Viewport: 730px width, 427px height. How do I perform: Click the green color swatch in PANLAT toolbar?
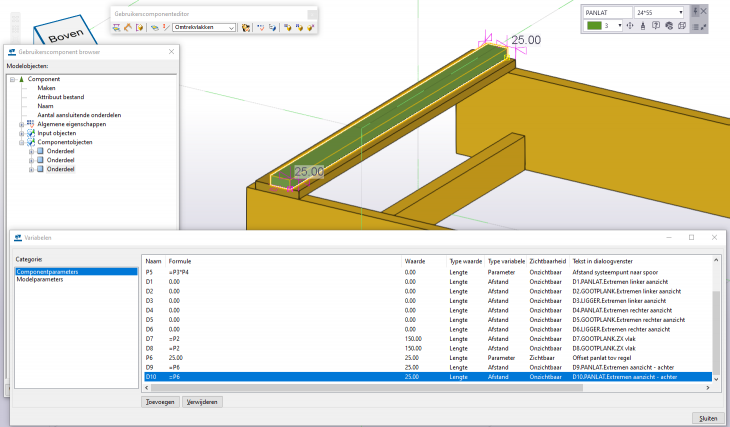point(594,25)
